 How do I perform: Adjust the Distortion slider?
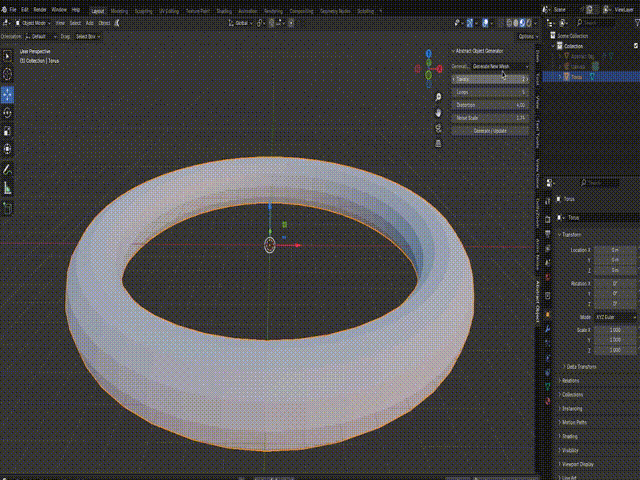(x=490, y=105)
